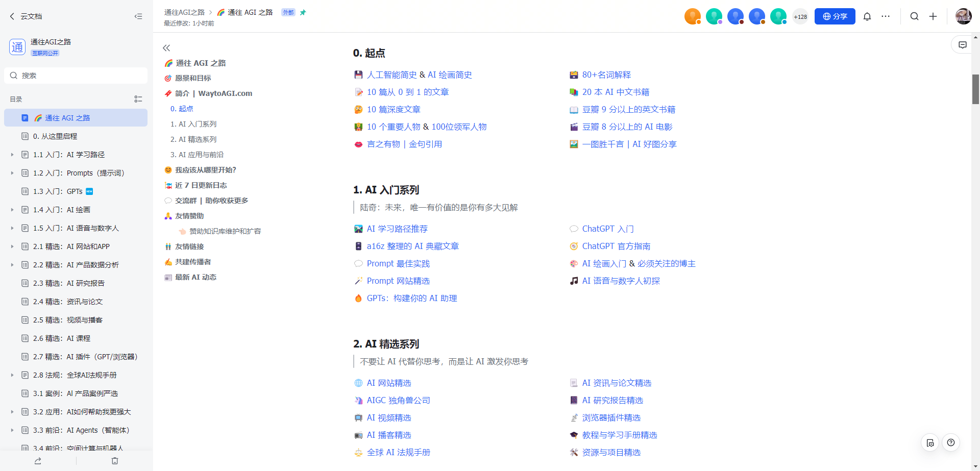980x471 pixels.
Task: Expand the 2.8 法规 tree item
Action: click(12, 375)
